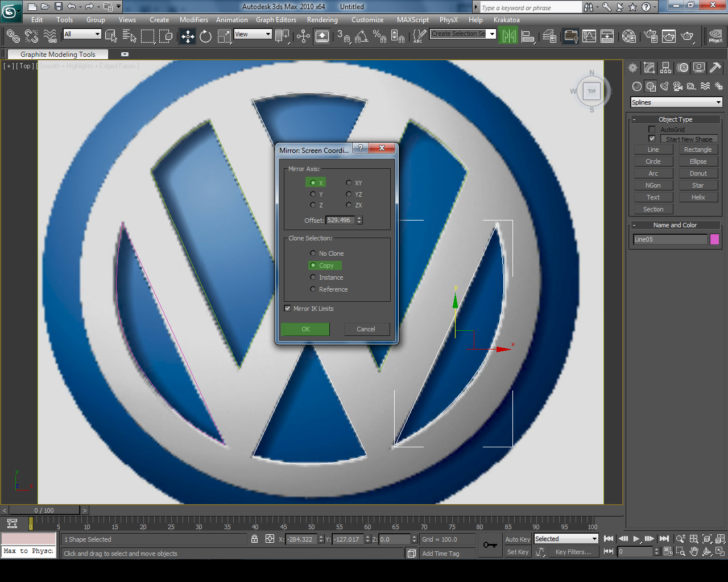Click the Select Object arrow tool
Image resolution: width=728 pixels, height=582 pixels.
tap(111, 37)
